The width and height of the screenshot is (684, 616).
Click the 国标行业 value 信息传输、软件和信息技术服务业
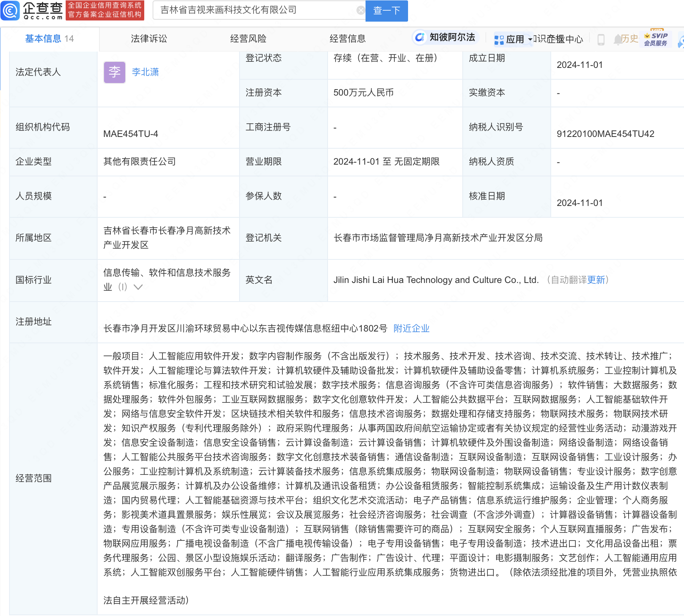click(167, 280)
